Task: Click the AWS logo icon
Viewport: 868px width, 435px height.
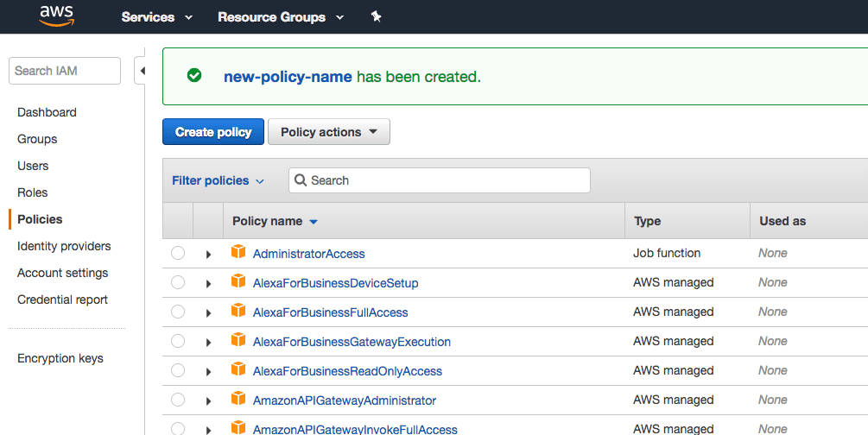Action: 56,16
